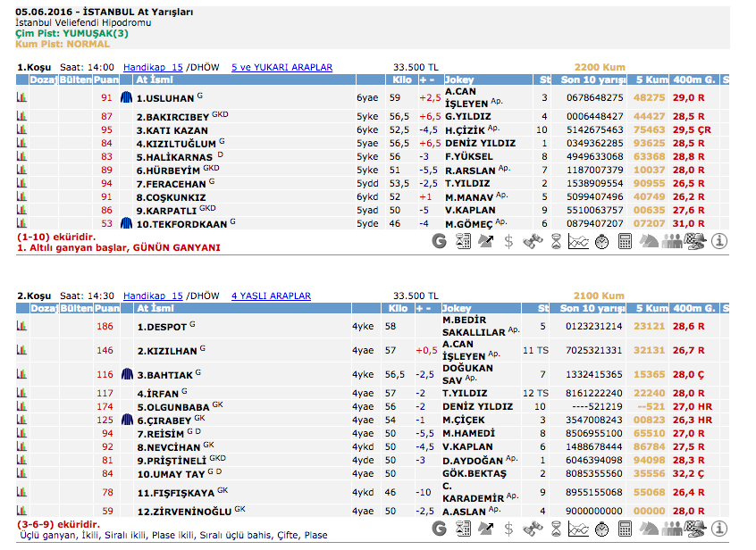
Task: Open the 4 YAŞLI ARAPLAR link
Action: pos(271,296)
